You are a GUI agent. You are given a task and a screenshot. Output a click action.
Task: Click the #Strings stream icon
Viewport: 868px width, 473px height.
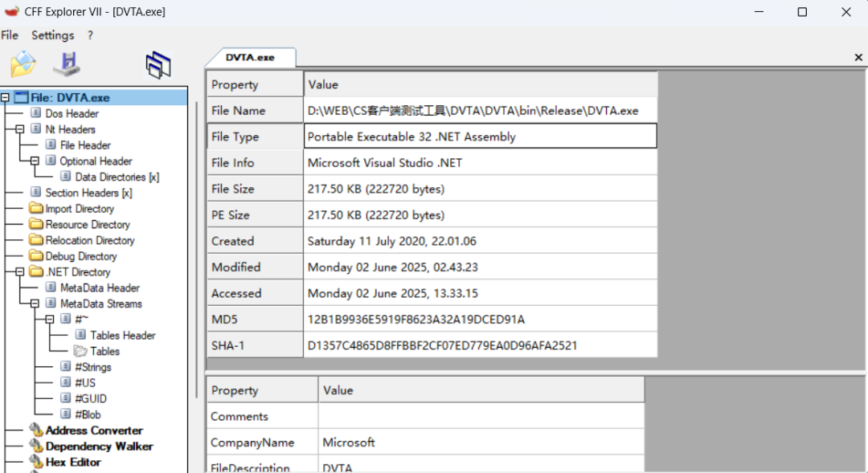[66, 367]
